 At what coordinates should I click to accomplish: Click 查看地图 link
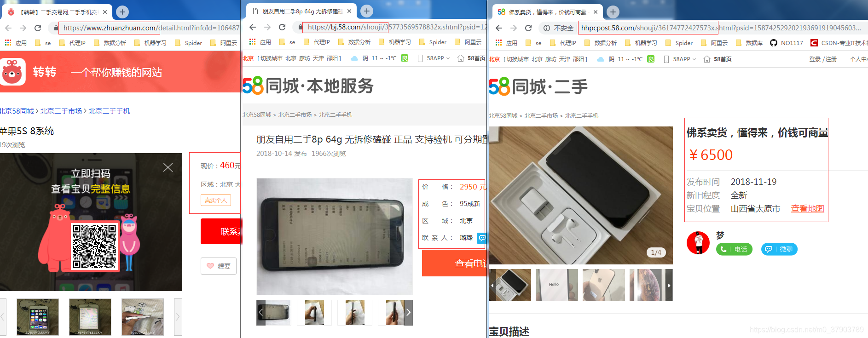point(807,208)
